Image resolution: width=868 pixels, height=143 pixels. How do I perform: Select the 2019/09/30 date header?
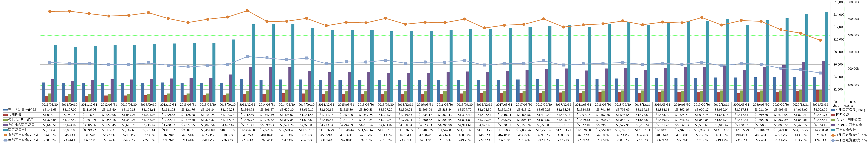click(x=702, y=105)
